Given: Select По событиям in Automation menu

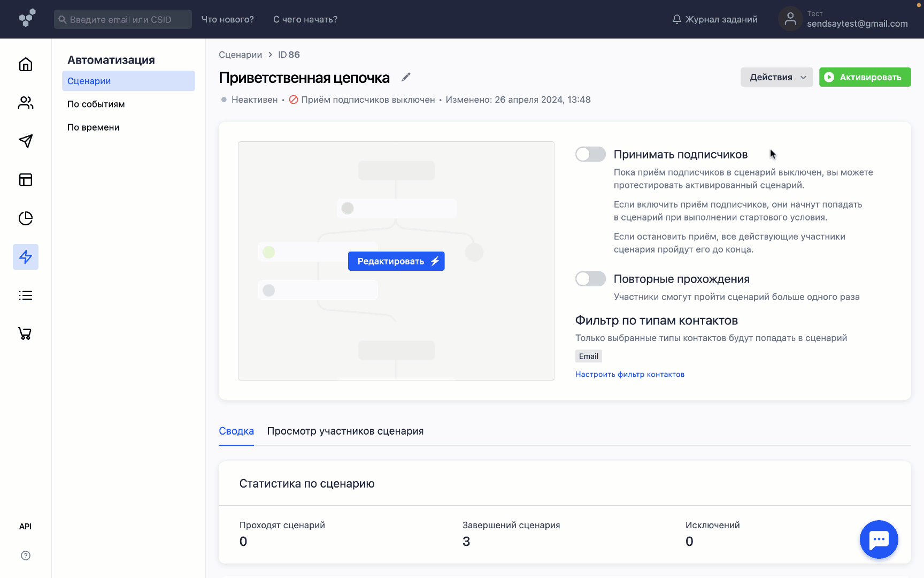Looking at the screenshot, I should point(96,104).
